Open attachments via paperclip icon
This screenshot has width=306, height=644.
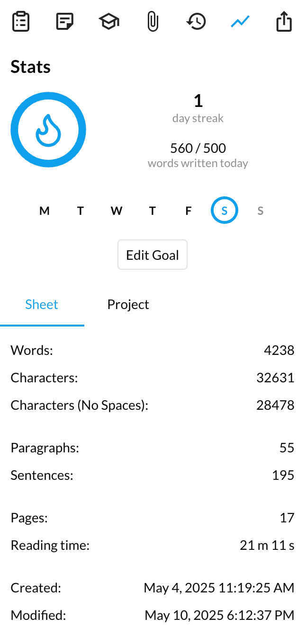tap(153, 22)
